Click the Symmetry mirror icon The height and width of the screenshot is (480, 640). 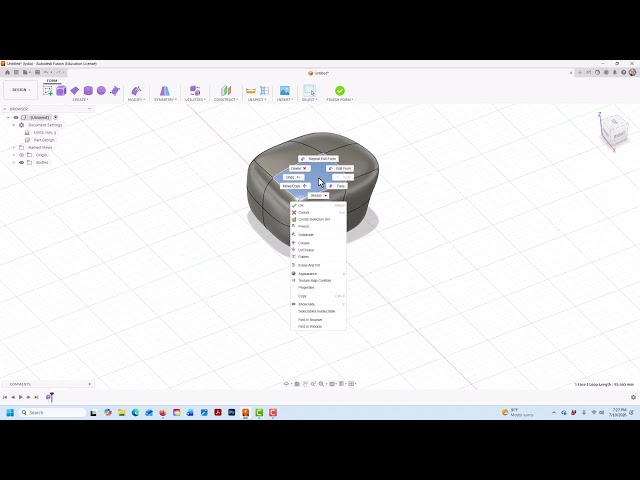[164, 91]
